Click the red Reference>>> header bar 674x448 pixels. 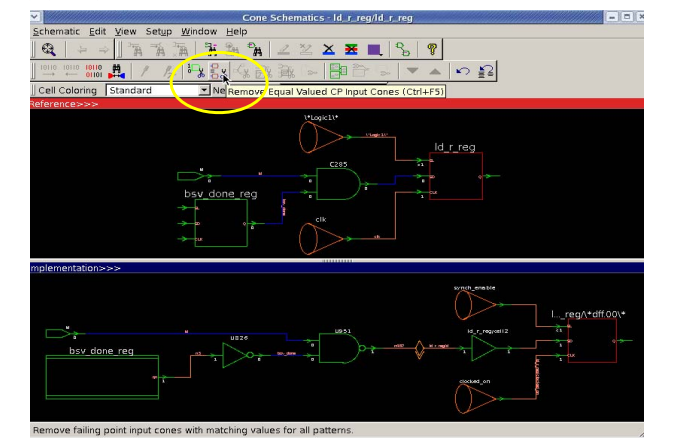(337, 104)
